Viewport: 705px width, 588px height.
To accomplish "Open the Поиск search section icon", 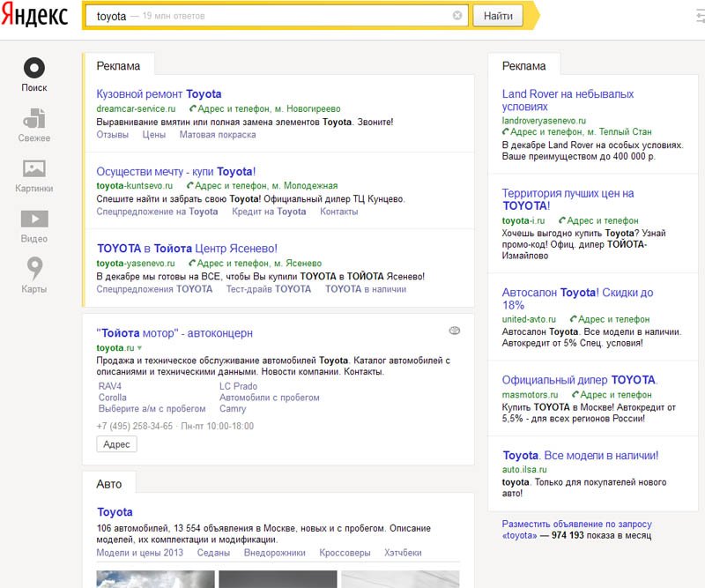I will point(34,68).
